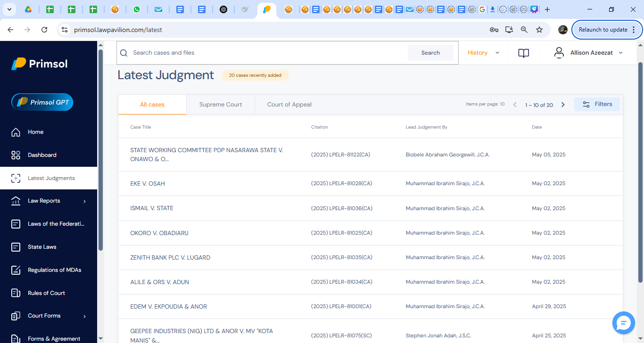
Task: Click Relaunch to update button
Action: 607,30
